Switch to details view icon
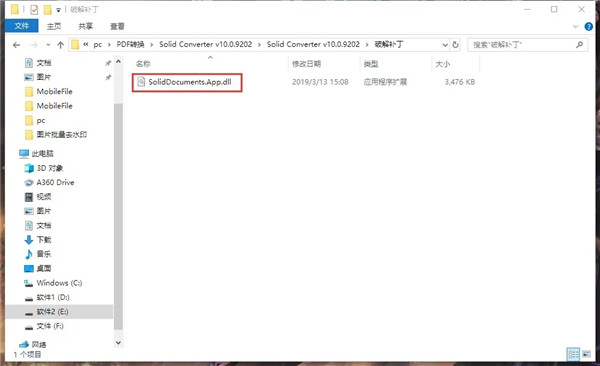This screenshot has height=366, width=600. (x=573, y=354)
